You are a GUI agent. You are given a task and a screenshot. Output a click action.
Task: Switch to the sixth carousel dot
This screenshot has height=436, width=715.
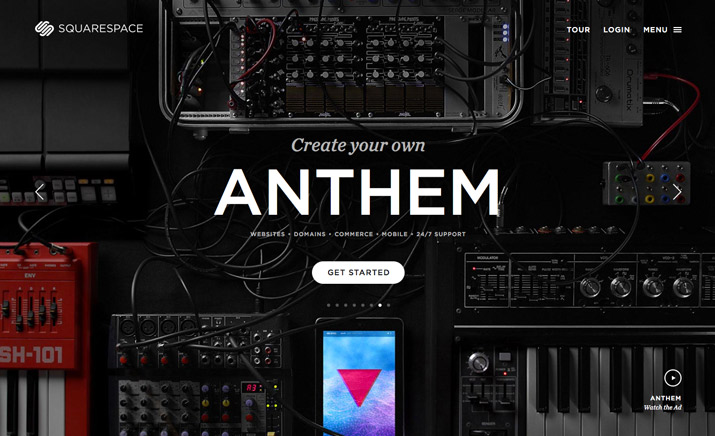tap(372, 305)
